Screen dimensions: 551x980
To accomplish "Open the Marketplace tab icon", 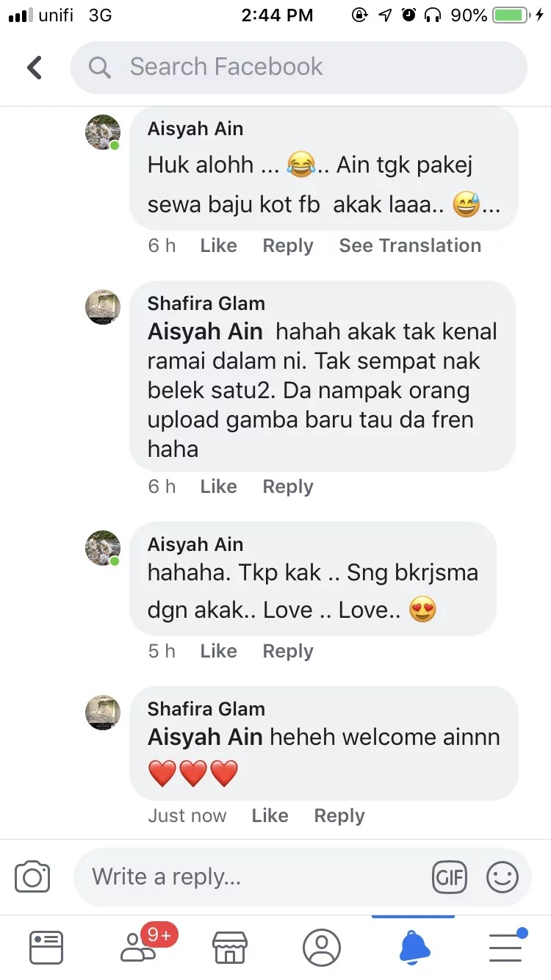I will pos(229,947).
